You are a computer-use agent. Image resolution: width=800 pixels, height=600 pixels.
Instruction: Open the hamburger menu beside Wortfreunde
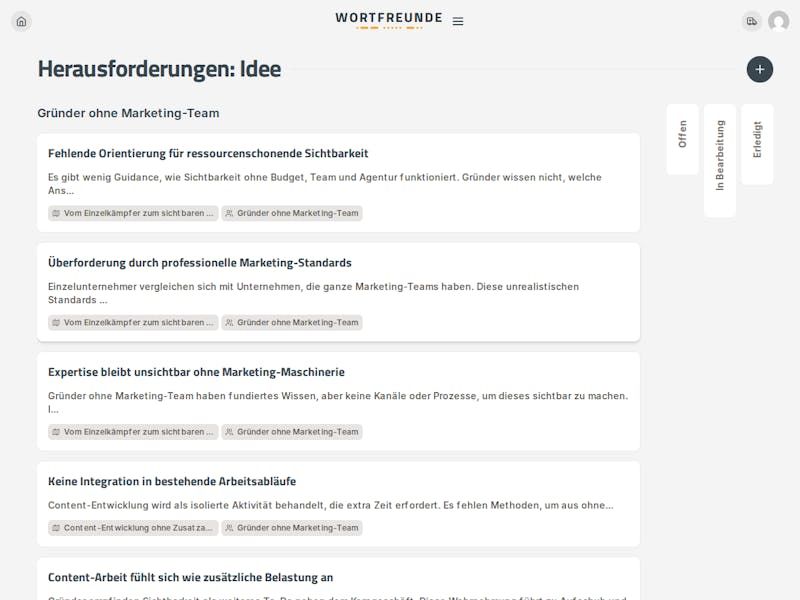point(458,21)
